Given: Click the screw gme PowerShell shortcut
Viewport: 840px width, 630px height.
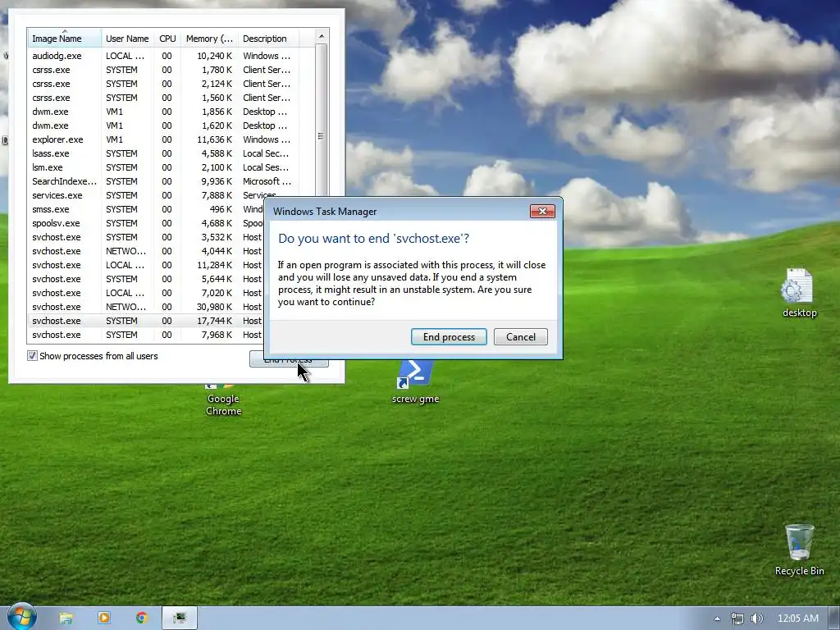Looking at the screenshot, I should coord(415,382).
